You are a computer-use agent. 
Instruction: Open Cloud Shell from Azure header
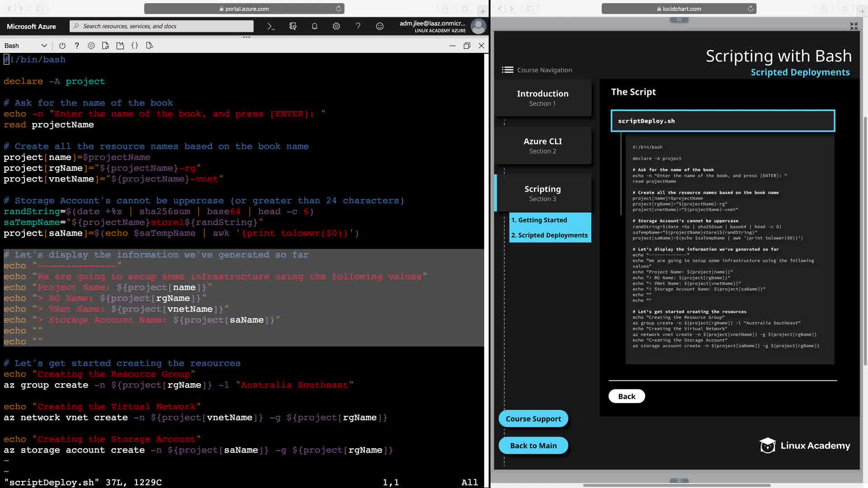(x=271, y=26)
